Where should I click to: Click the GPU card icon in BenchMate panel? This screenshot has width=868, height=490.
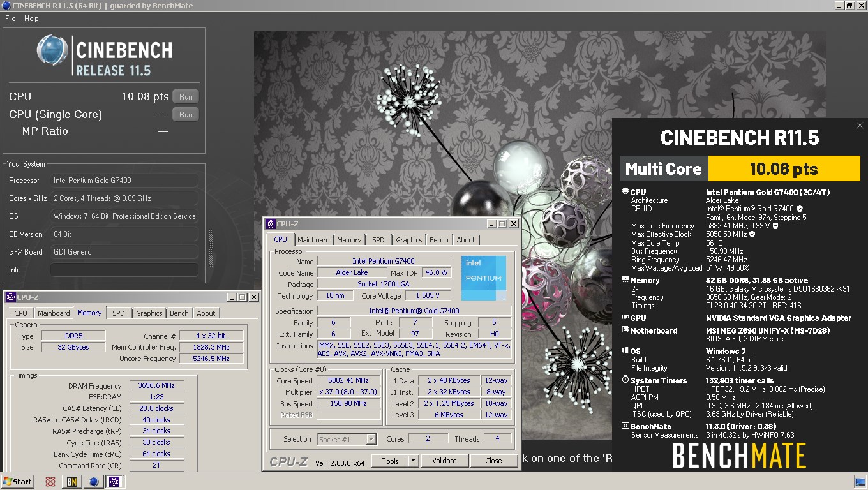pos(625,318)
